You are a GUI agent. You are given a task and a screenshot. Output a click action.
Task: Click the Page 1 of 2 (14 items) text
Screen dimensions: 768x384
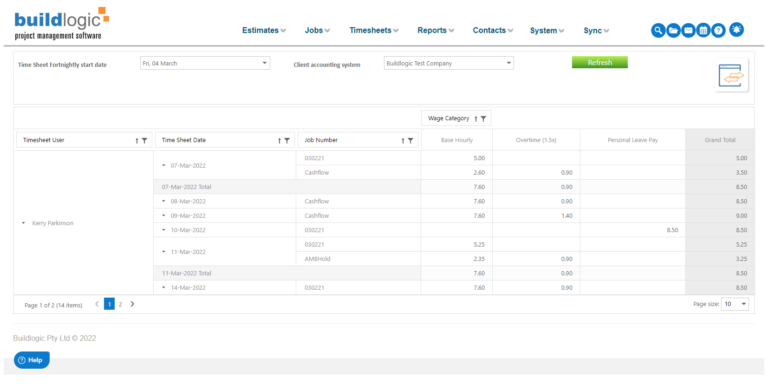[53, 305]
